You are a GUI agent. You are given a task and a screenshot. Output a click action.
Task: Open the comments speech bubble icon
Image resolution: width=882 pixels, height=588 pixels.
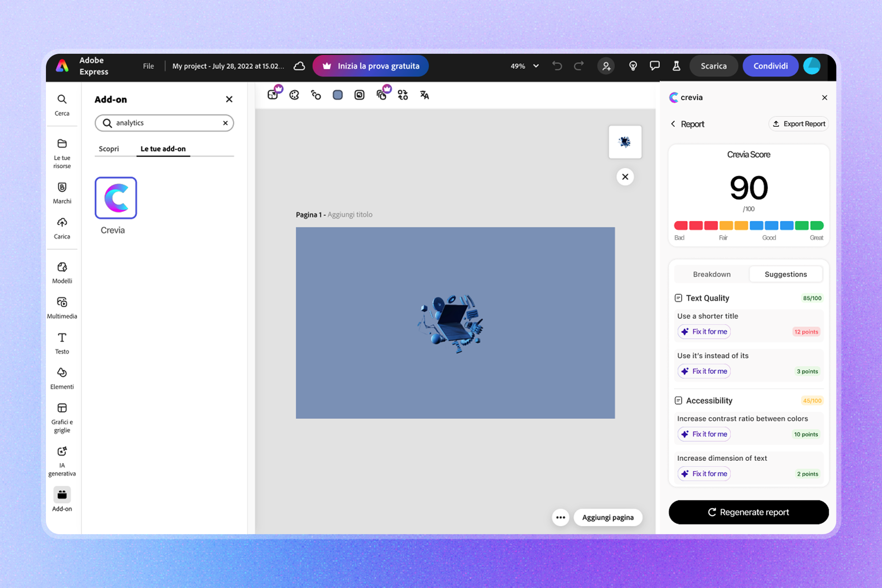pos(655,66)
